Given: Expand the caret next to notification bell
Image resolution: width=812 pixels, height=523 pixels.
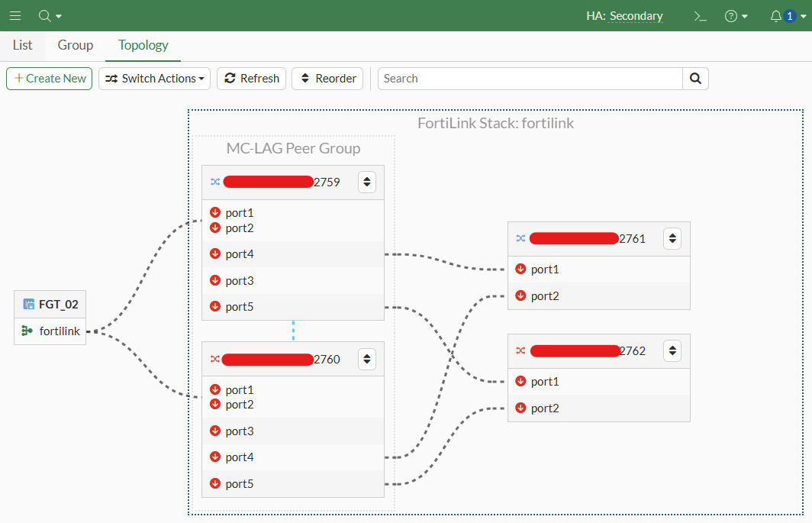Looking at the screenshot, I should tap(803, 17).
